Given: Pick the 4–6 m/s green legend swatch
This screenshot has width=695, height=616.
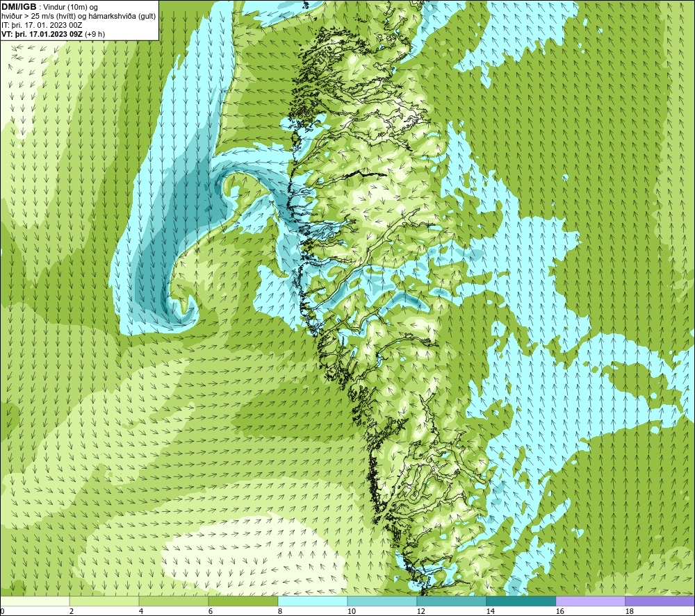Looking at the screenshot, I should tap(173, 601).
